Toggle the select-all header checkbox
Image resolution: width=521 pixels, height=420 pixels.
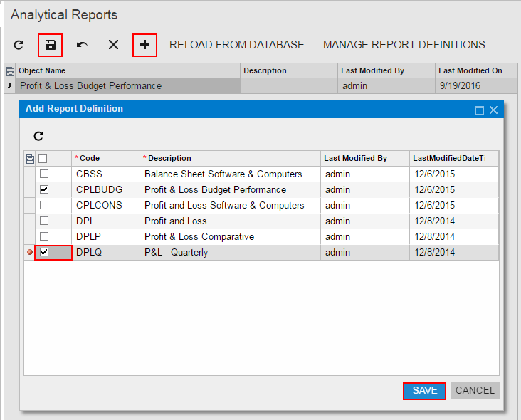point(43,159)
